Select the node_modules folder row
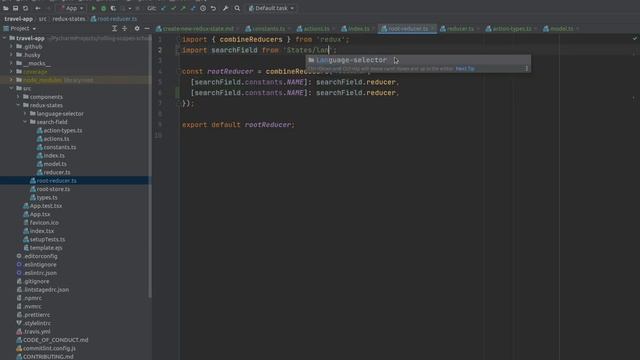This screenshot has height=360, width=640. pyautogui.click(x=76, y=80)
